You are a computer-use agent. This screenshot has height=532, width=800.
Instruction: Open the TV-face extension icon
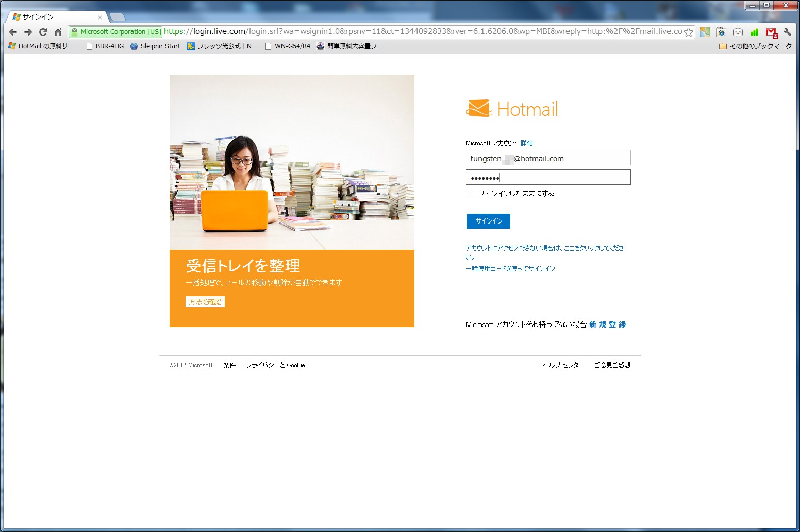point(738,32)
